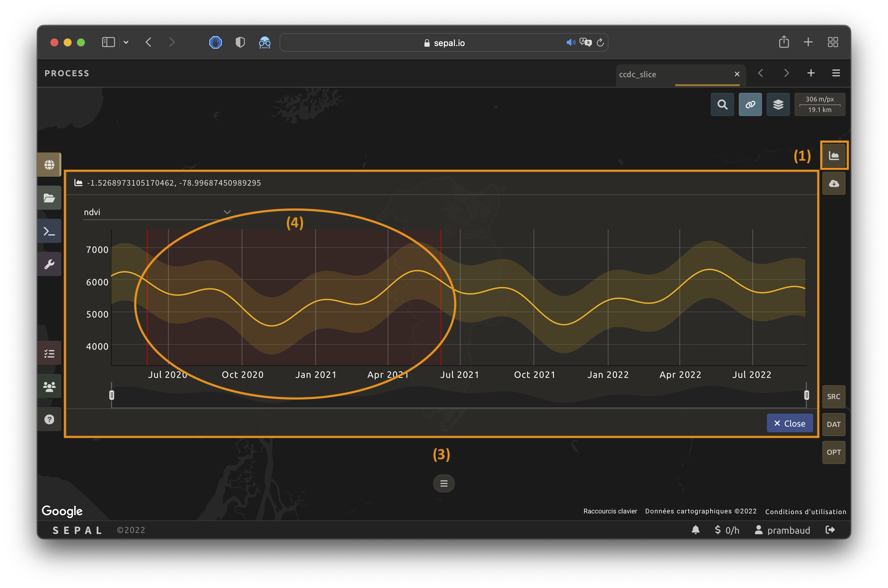Open the Tasks list icon in sidebar
Screen dimensions: 888x588
[x=49, y=353]
